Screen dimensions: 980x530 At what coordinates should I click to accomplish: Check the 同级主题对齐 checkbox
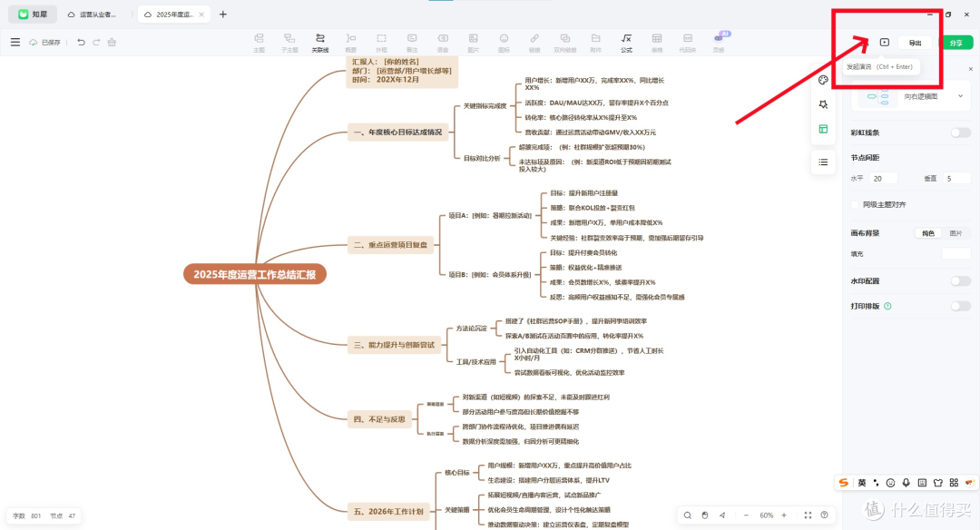click(855, 204)
